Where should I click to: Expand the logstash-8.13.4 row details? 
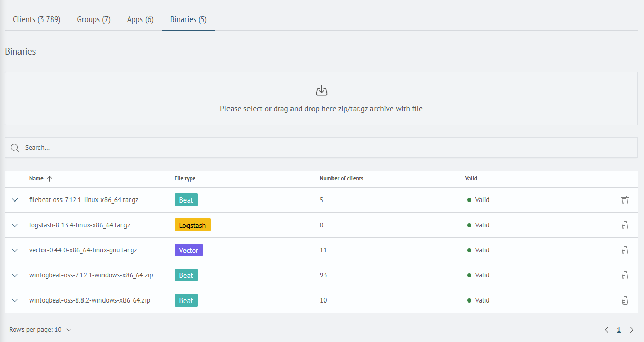15,225
